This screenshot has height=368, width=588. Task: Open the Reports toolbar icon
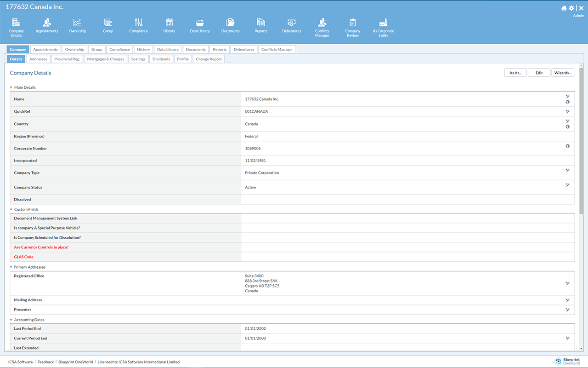(x=261, y=26)
